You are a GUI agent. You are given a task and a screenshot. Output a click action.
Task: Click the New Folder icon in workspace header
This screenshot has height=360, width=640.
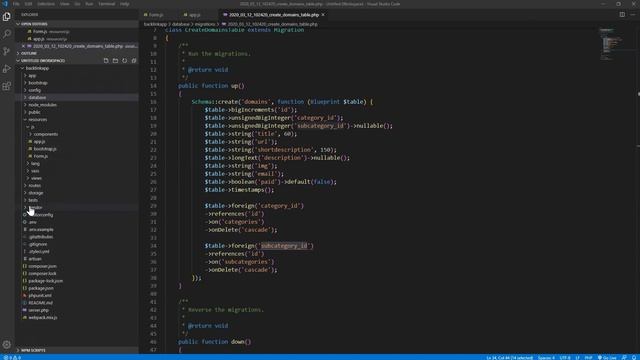point(116,61)
